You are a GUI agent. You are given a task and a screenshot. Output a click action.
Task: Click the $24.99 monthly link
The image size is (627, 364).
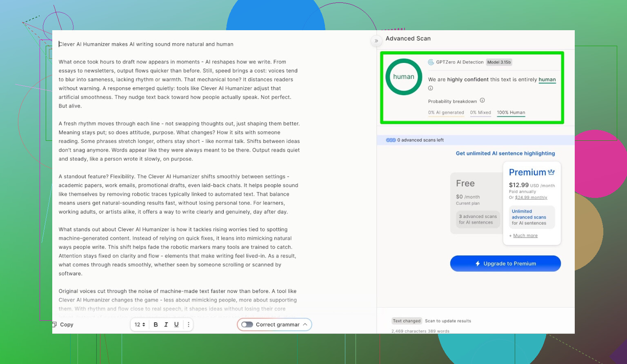pos(531,198)
